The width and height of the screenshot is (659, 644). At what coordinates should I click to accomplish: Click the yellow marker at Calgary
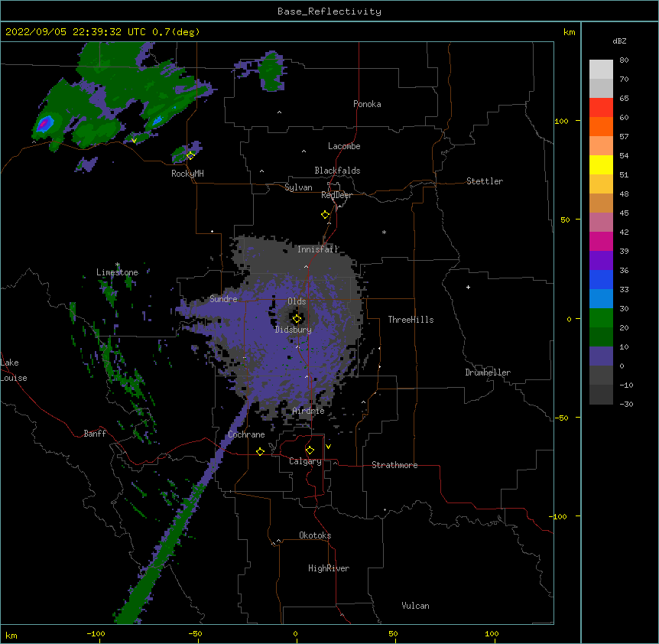click(310, 450)
